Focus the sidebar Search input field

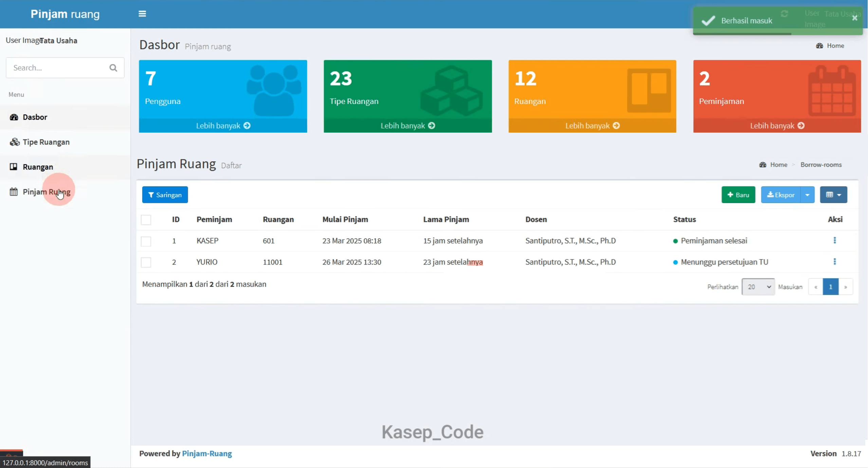(58, 68)
